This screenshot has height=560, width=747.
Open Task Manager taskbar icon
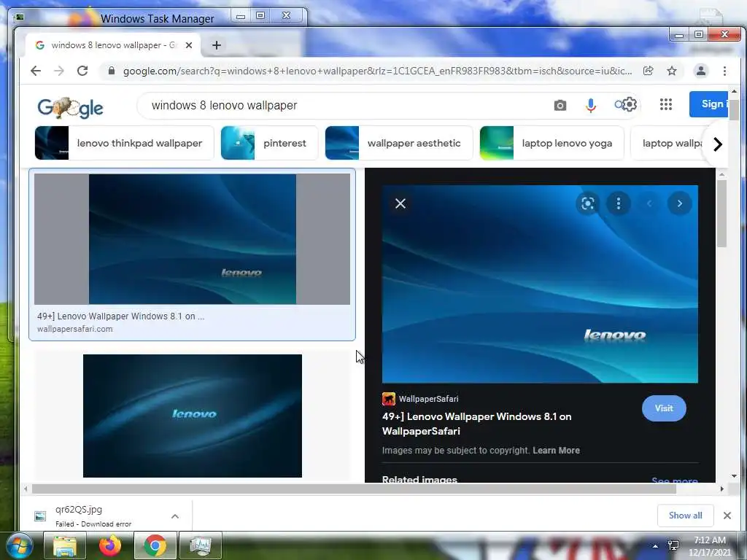[201, 545]
